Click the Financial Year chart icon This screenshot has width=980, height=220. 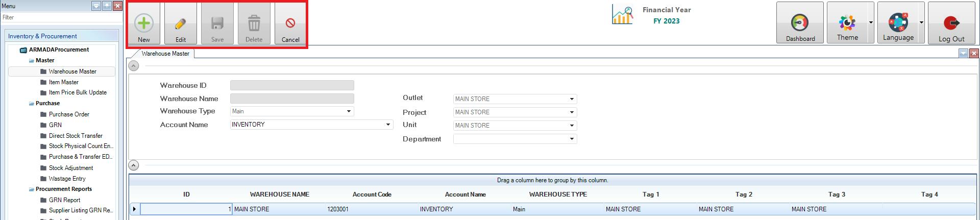(x=622, y=15)
